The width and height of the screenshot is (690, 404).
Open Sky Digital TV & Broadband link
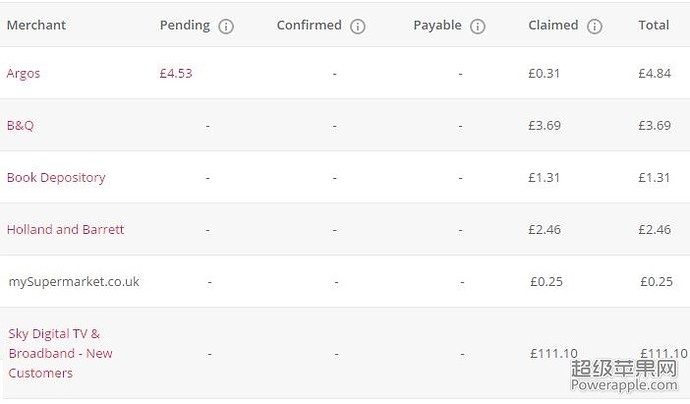(61, 353)
